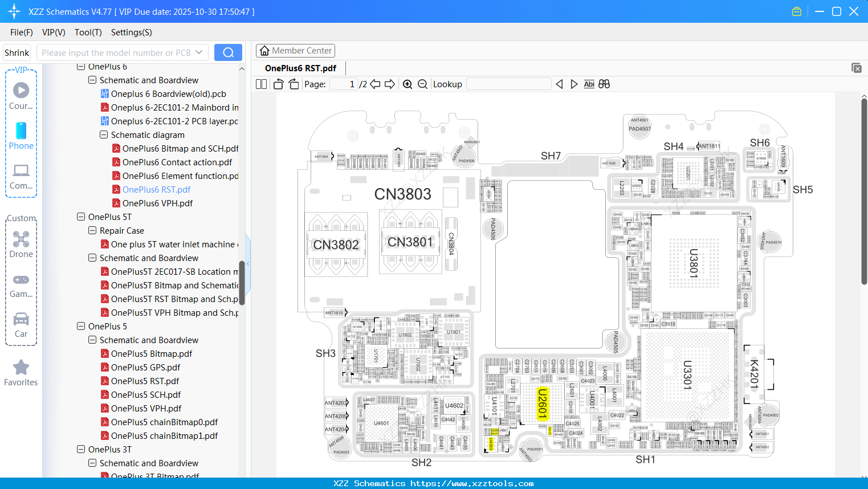Open the Settings(S) menu
Screen dimensions: 868x489
pos(132,32)
